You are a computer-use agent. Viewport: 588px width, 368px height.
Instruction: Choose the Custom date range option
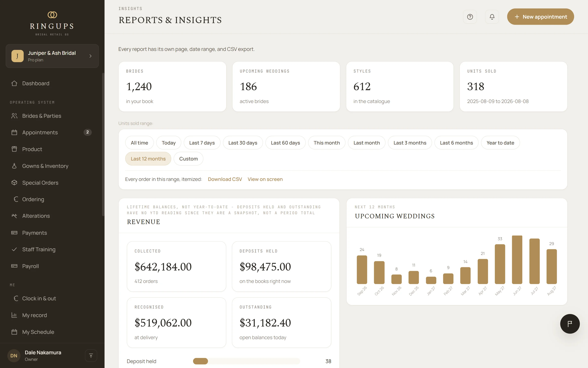tap(188, 159)
